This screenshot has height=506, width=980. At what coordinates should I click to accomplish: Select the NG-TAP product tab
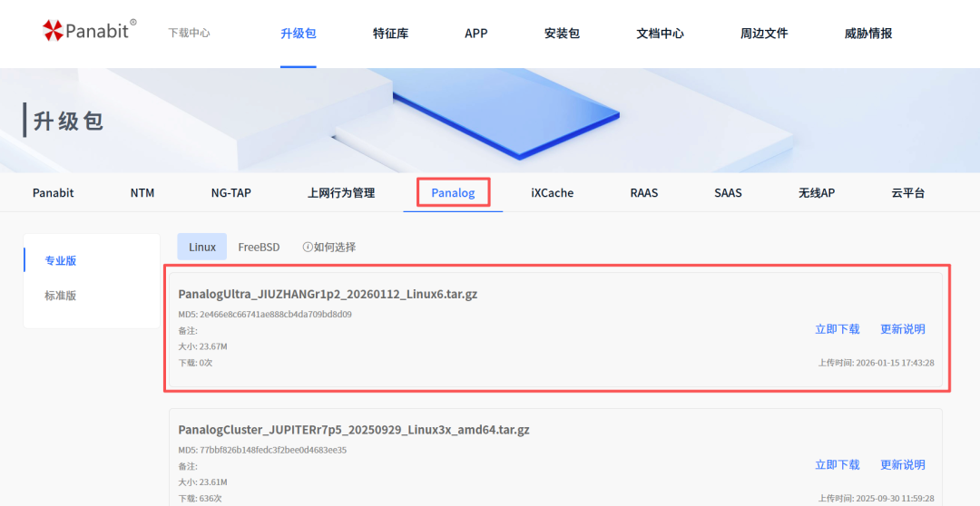point(231,193)
